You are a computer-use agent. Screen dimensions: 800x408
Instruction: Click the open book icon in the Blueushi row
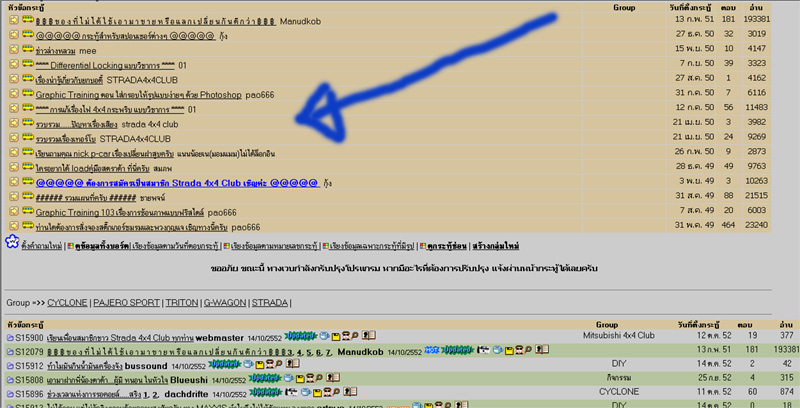click(x=333, y=377)
